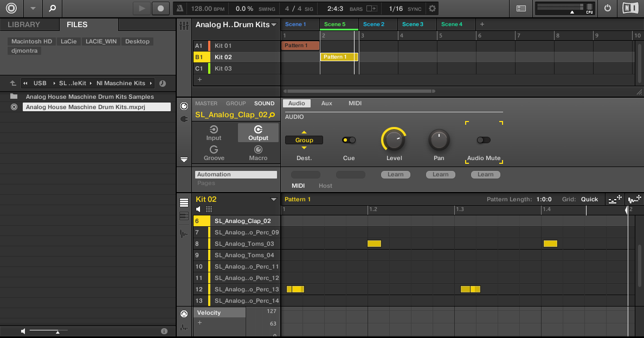Toggle the follow playhead icon next to BARS
The width and height of the screenshot is (644, 338).
pos(372,9)
